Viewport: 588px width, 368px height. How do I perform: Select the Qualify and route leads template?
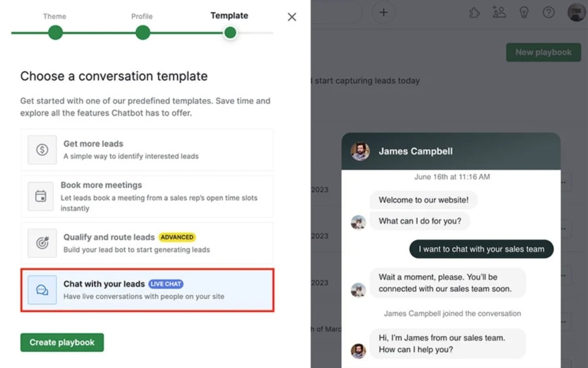pos(147,243)
